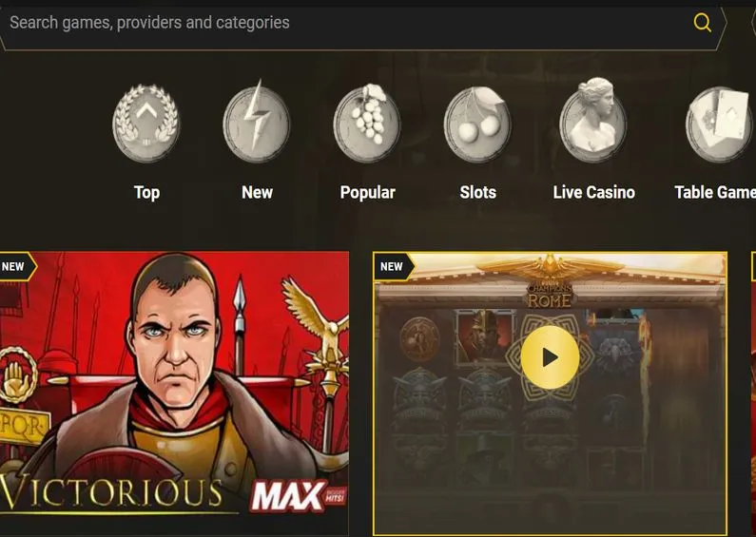This screenshot has height=537, width=756.
Task: Select the Top laurel wreath coin icon
Action: [146, 124]
